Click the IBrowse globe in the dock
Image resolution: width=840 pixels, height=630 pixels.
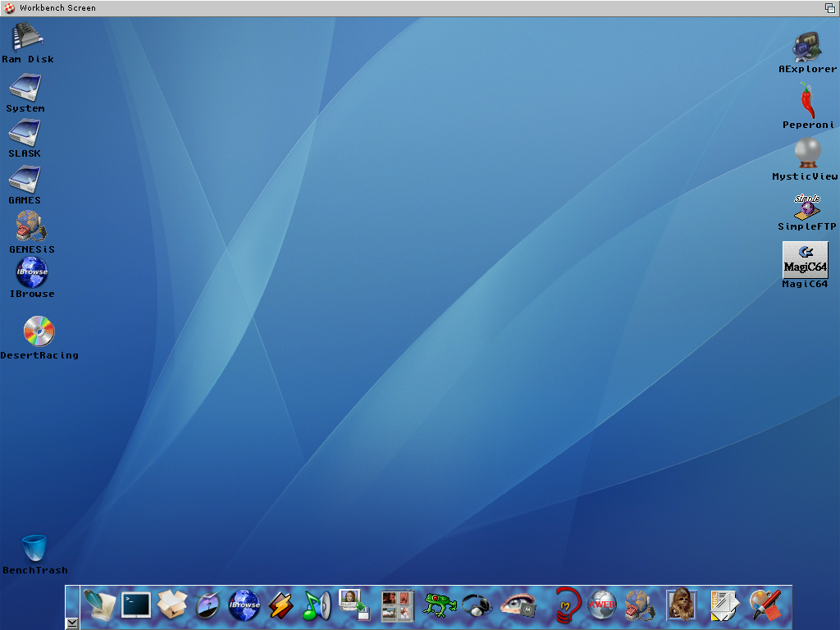click(x=244, y=605)
